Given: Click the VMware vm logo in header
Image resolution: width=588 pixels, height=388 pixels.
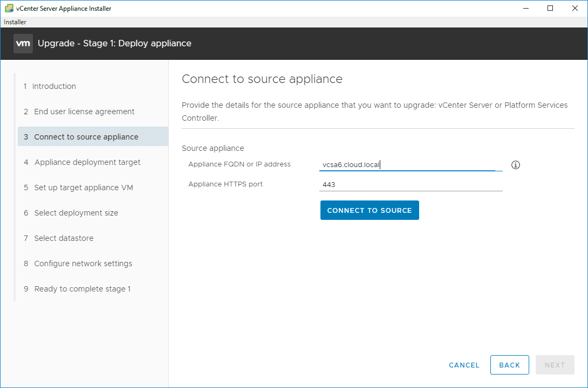Looking at the screenshot, I should pyautogui.click(x=23, y=44).
